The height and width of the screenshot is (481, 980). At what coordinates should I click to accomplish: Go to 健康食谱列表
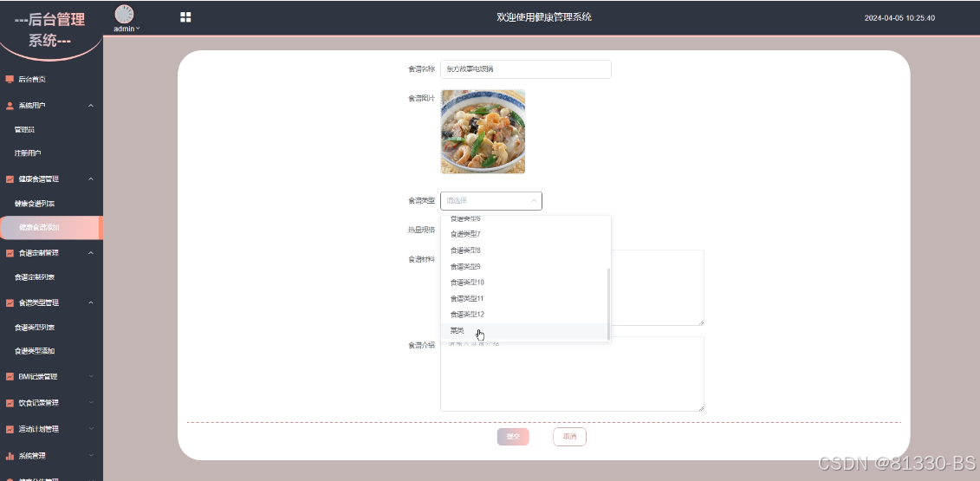35,204
